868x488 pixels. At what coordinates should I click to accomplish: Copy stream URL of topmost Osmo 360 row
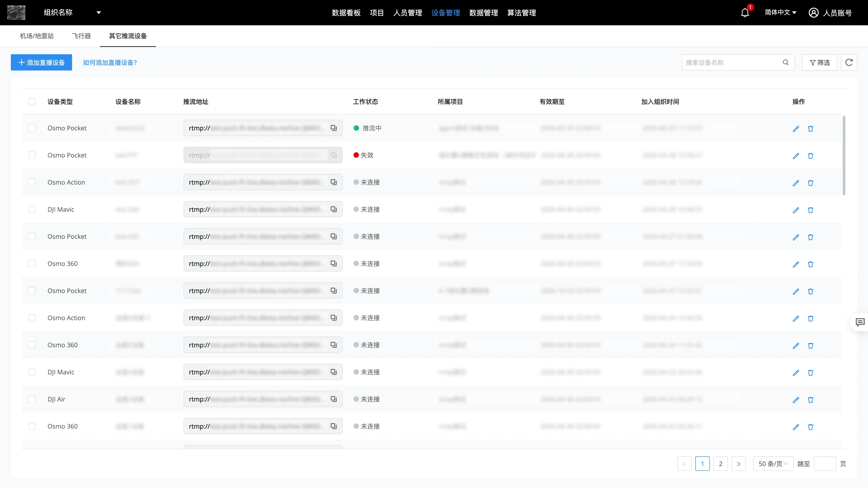pos(334,263)
